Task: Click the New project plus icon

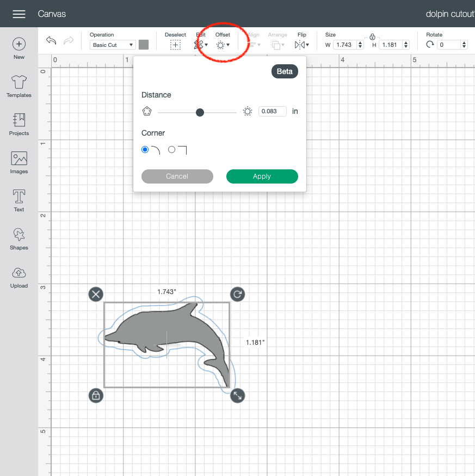Action: pyautogui.click(x=19, y=44)
